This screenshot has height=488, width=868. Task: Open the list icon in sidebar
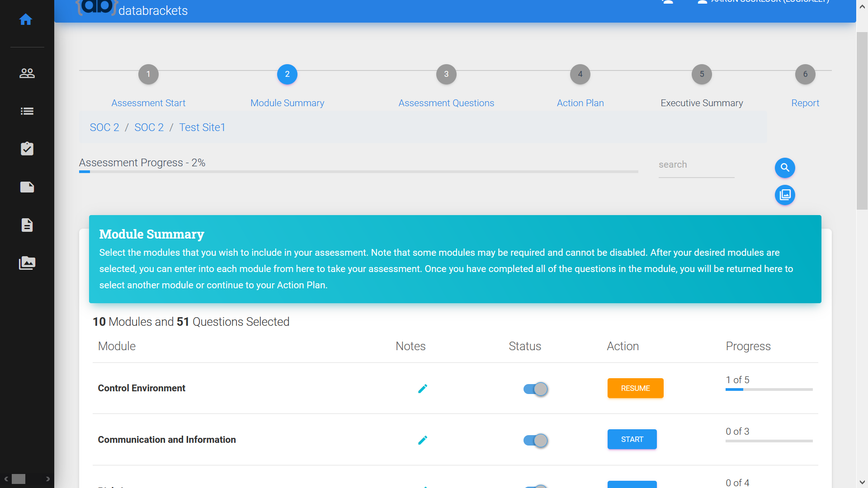[27, 111]
